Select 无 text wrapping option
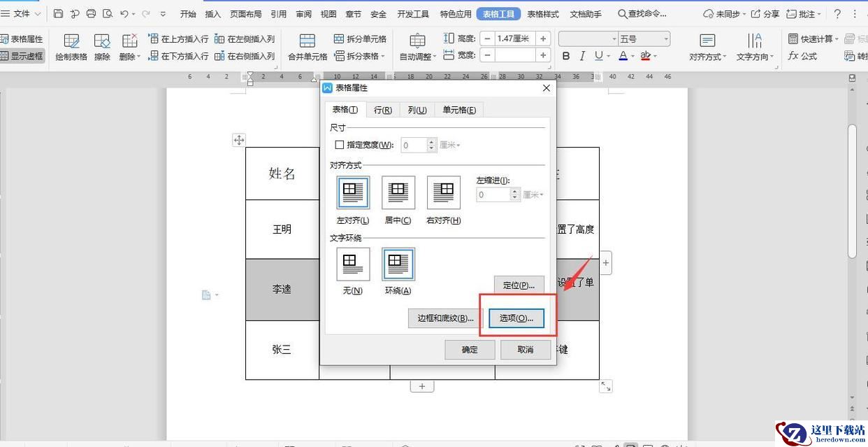 pos(354,264)
